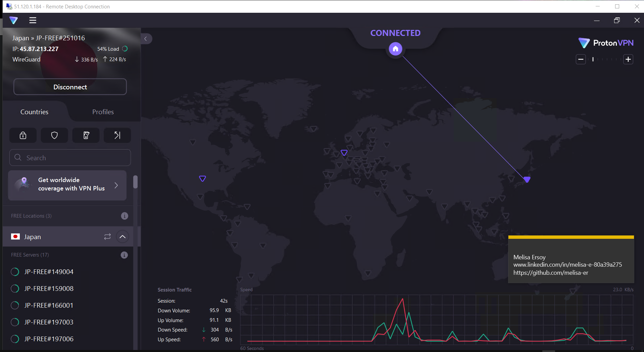
Task: Restore down the Proton VPN window
Action: click(x=617, y=20)
